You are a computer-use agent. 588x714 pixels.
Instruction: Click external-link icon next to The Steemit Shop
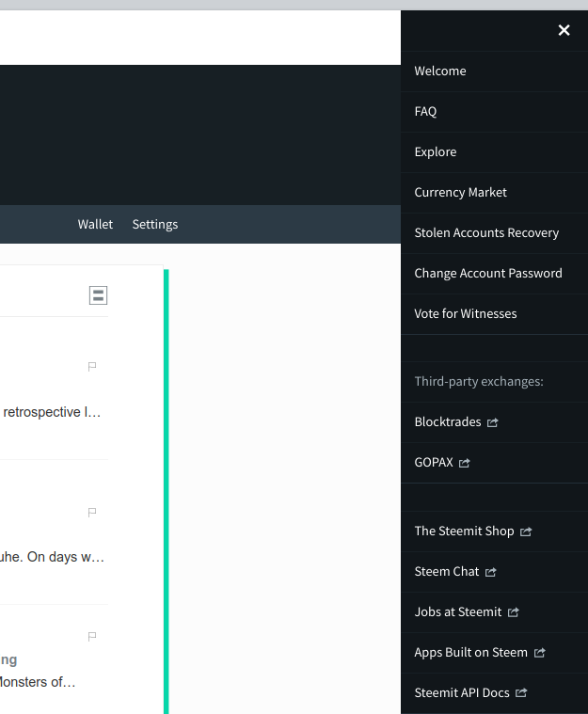point(526,532)
